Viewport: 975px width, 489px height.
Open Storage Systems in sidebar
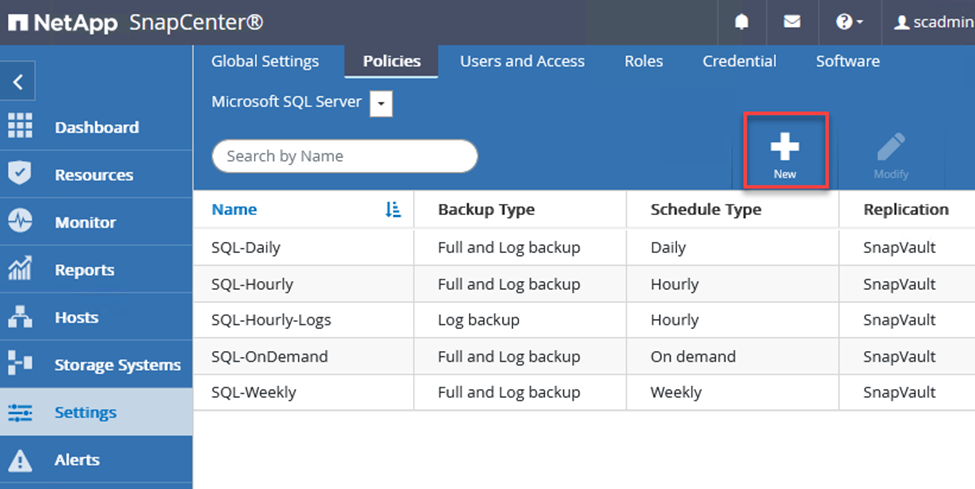point(117,365)
